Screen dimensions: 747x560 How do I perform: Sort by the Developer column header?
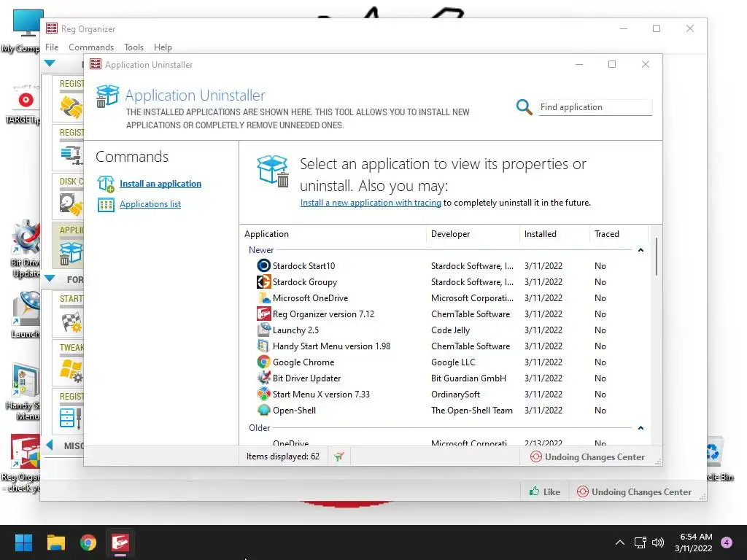pos(450,234)
